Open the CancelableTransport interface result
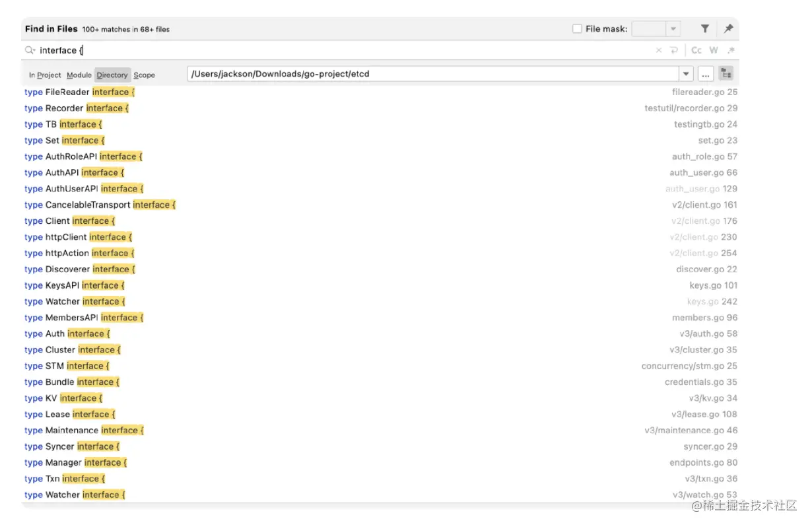 100,205
